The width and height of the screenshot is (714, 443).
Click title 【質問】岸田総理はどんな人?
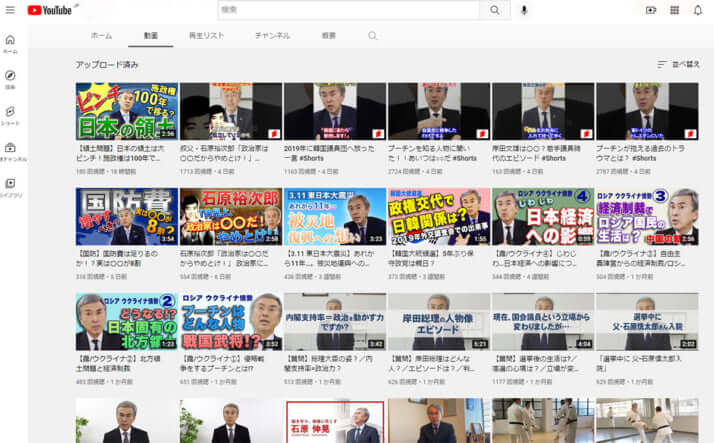click(431, 363)
